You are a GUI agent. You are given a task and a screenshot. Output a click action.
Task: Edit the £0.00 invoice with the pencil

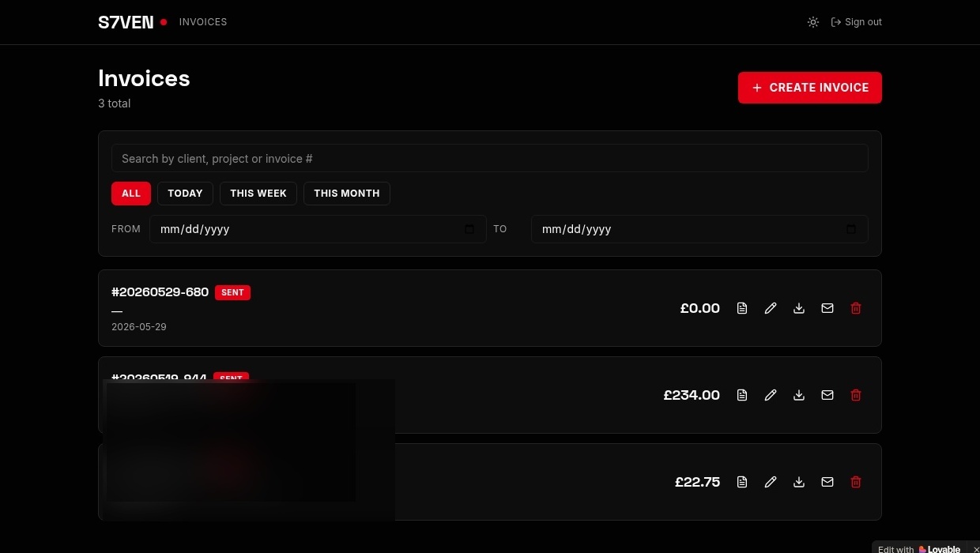771,308
